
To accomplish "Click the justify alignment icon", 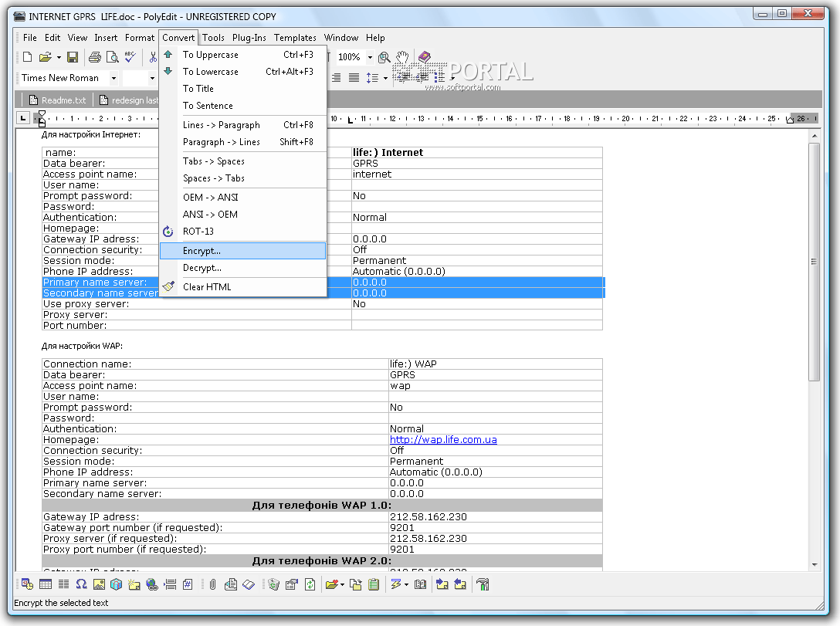I will pos(354,78).
